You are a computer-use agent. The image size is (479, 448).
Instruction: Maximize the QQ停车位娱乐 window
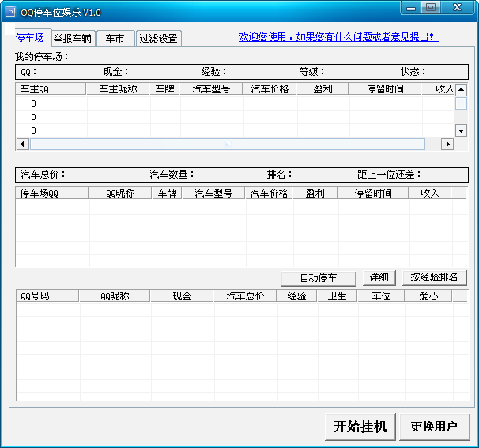[x=431, y=7]
